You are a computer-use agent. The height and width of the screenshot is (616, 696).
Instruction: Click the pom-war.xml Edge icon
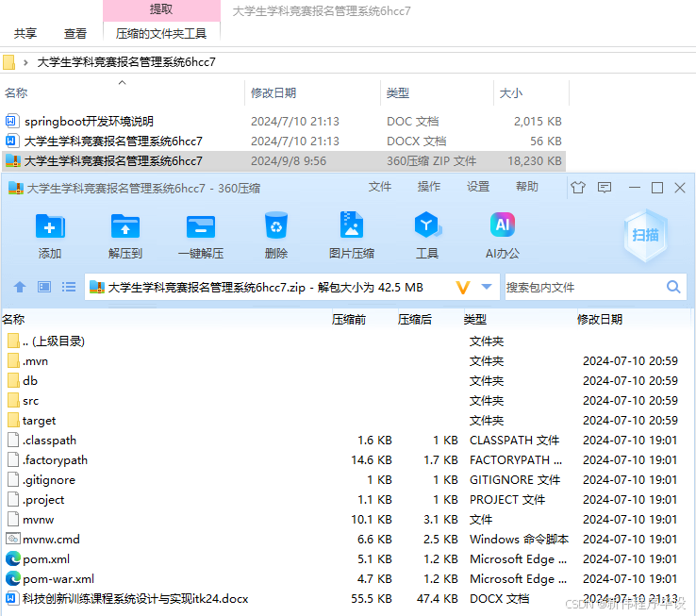click(x=13, y=578)
